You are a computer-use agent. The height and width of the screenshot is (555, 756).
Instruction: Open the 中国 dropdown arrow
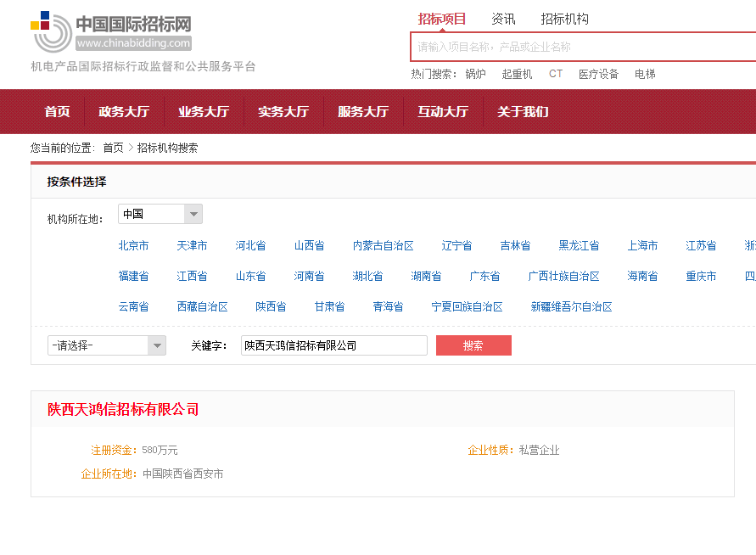(x=193, y=214)
